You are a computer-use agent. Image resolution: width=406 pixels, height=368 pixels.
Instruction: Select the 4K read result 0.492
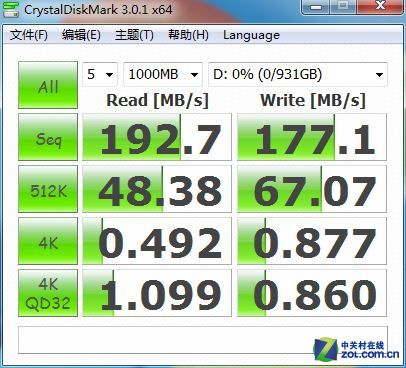tap(157, 241)
